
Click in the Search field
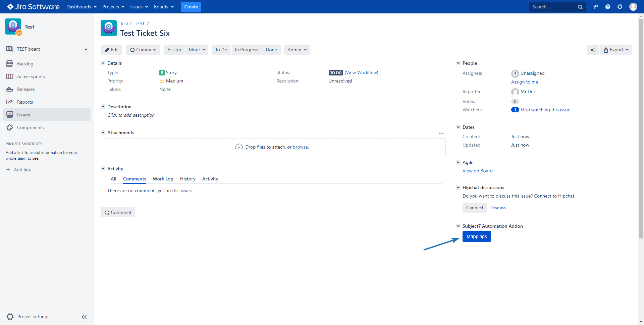tap(553, 7)
